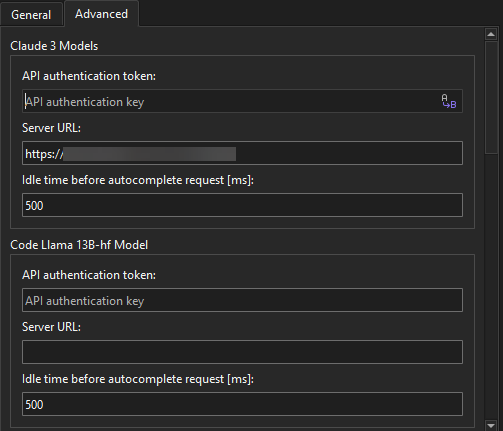Click the Code Llama 13B-hf Model heading
The image size is (503, 431).
79,245
